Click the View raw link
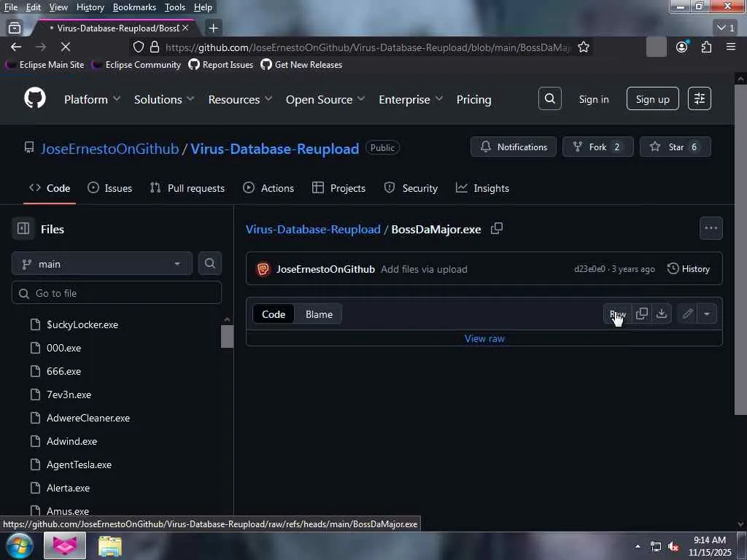This screenshot has height=560, width=747. pyautogui.click(x=484, y=338)
